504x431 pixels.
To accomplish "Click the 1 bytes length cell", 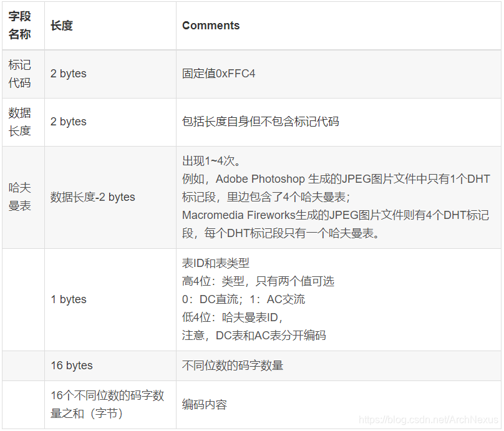I will click(x=68, y=299).
